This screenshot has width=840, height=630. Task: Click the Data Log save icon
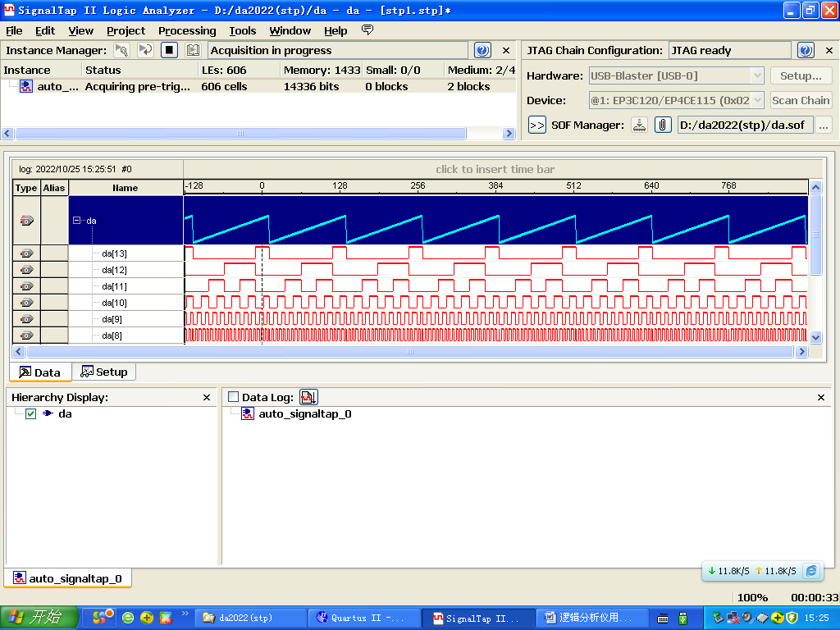point(308,397)
